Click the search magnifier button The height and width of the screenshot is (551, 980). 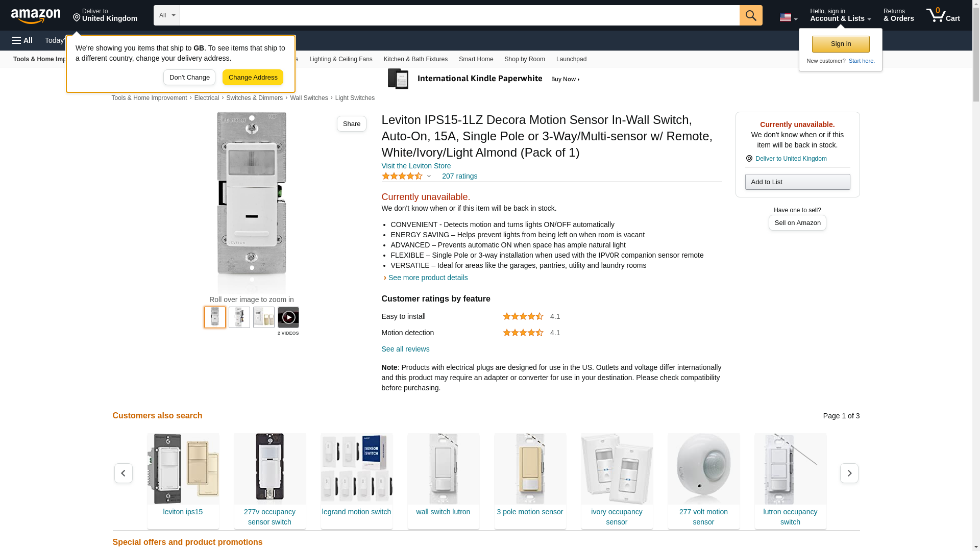pyautogui.click(x=750, y=15)
